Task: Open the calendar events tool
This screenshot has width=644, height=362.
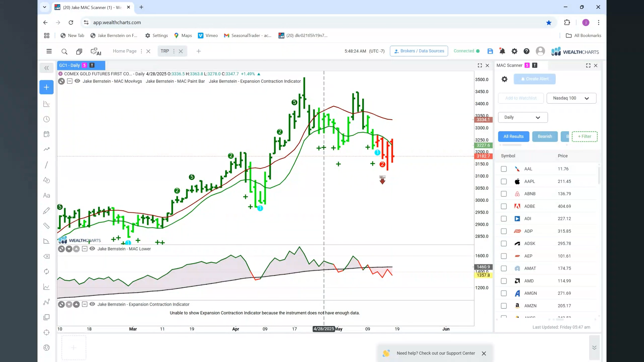Action: [x=47, y=134]
